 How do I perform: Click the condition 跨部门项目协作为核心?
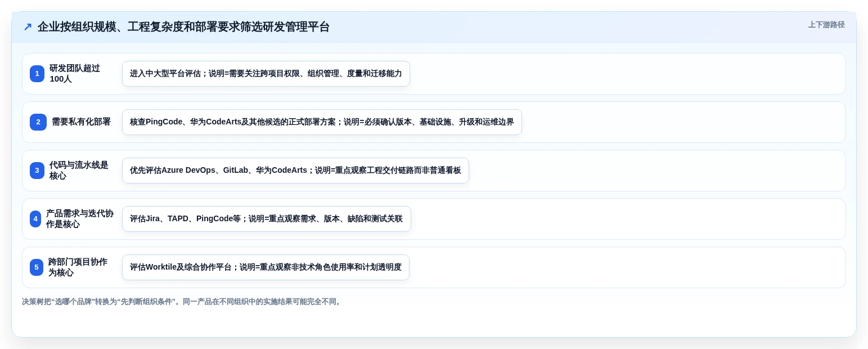(x=78, y=267)
